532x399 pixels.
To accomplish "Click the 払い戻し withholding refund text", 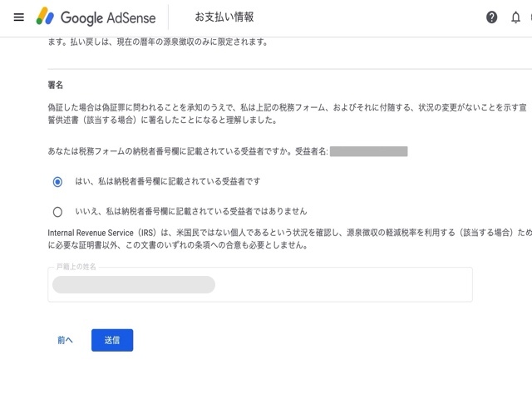I will click(158, 42).
